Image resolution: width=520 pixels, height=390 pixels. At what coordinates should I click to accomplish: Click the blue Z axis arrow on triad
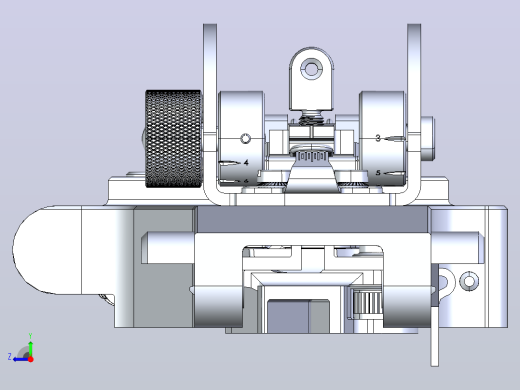coord(21,359)
